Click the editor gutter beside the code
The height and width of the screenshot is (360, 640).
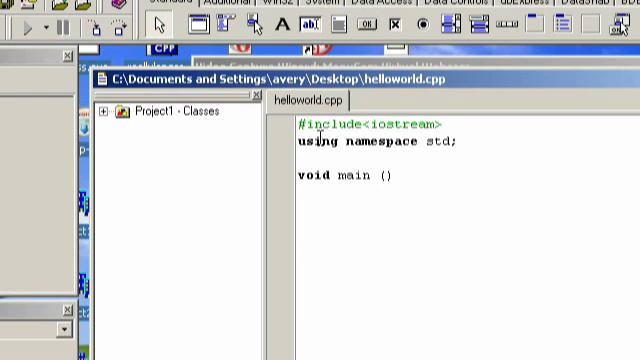pyautogui.click(x=281, y=238)
